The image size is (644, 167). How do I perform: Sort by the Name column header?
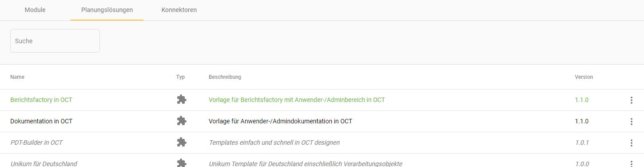tap(17, 77)
